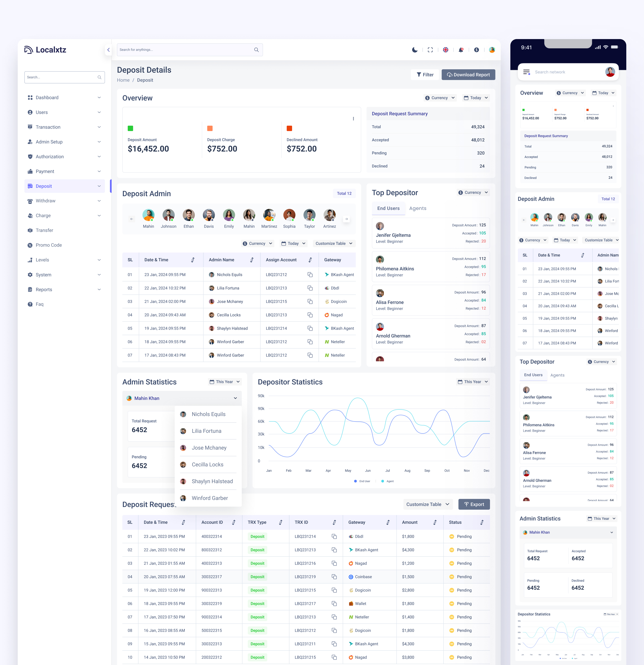Open Withdraw sidebar menu item

pos(64,201)
